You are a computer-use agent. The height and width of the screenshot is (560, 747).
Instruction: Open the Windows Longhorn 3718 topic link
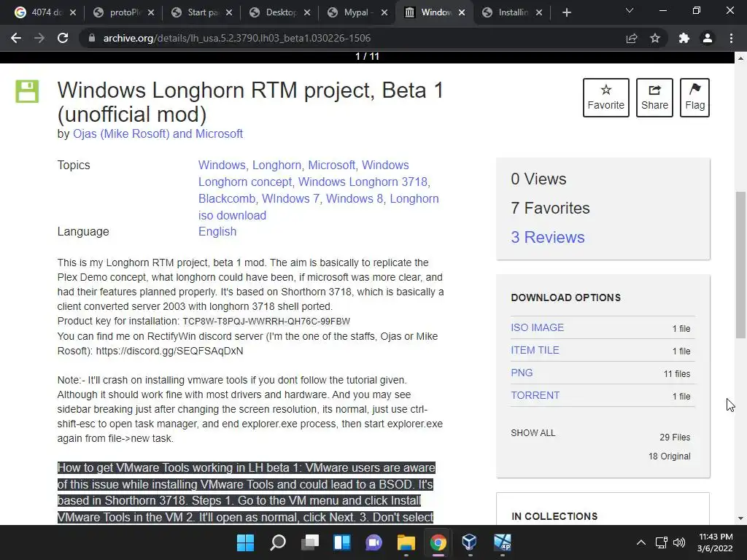(363, 182)
